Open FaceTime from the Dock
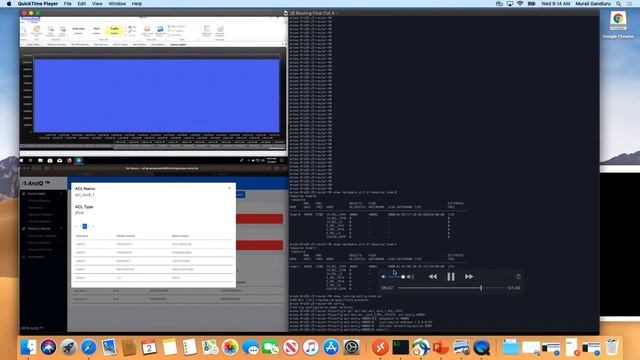640x360 pixels. tap(270, 347)
